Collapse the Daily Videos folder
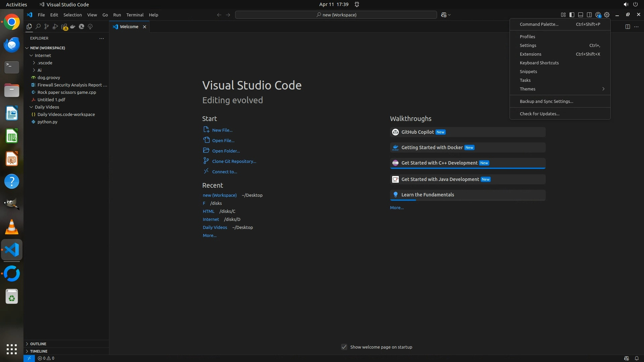 coord(47,107)
